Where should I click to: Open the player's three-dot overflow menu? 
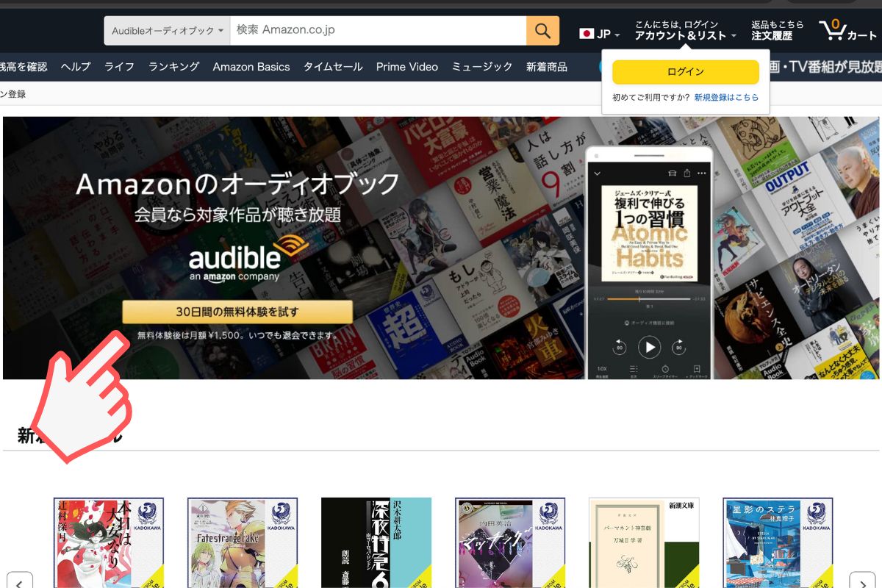point(701,173)
